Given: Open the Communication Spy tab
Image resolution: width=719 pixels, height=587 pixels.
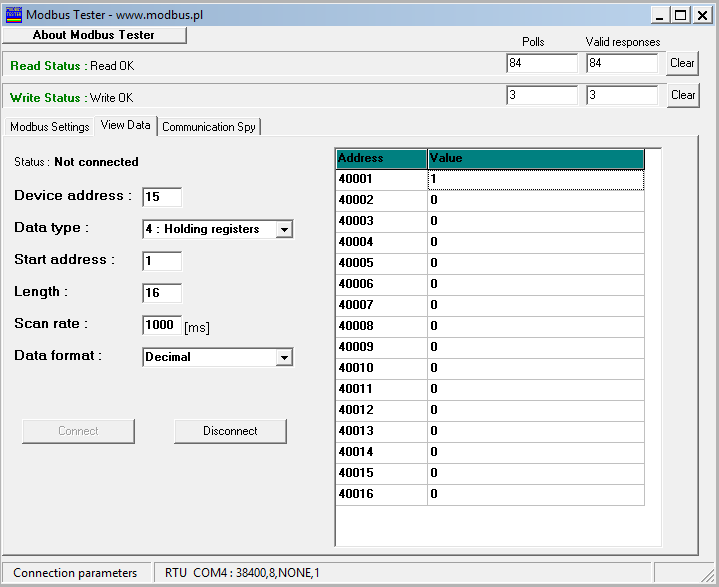Looking at the screenshot, I should 208,127.
